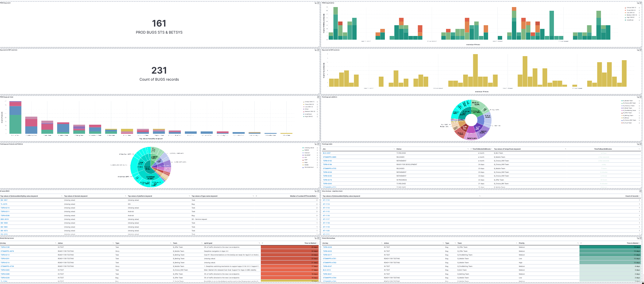644x284 pixels.
Task: Click Medium 12.5% slice in platform pie chart
Action: click(476, 104)
